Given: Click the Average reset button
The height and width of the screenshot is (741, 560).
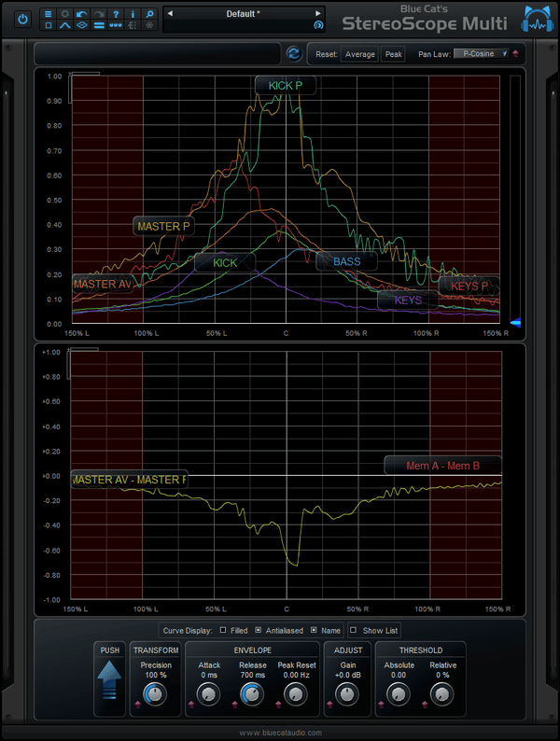Looking at the screenshot, I should [360, 54].
